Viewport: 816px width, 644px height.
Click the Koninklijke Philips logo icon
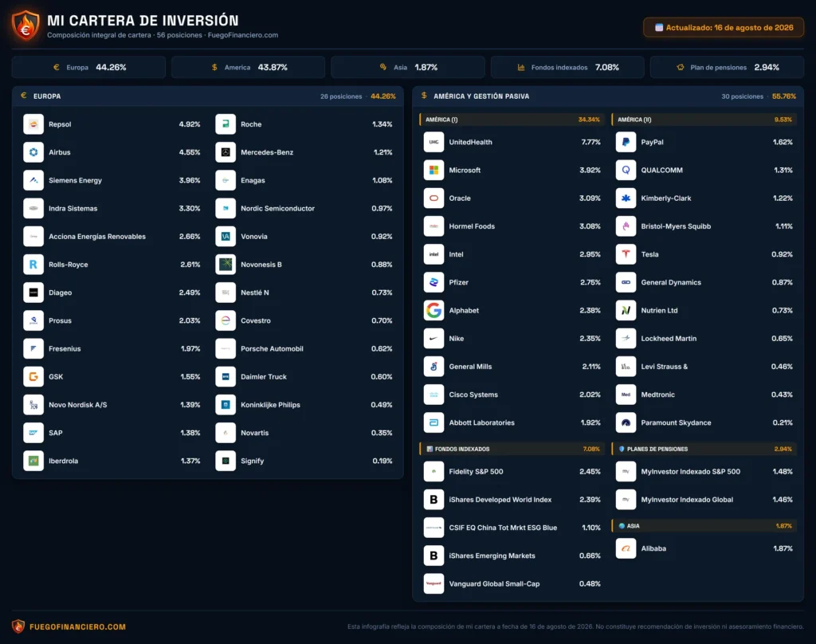point(226,405)
